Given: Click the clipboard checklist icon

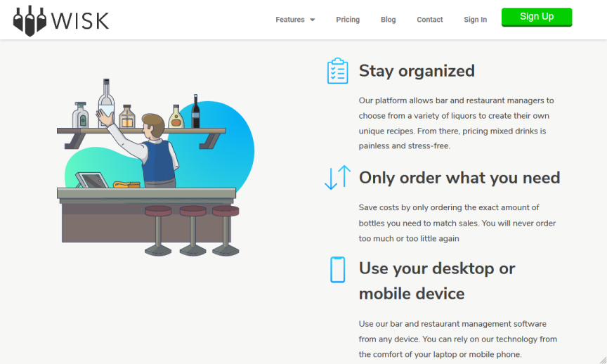Looking at the screenshot, I should coord(337,71).
